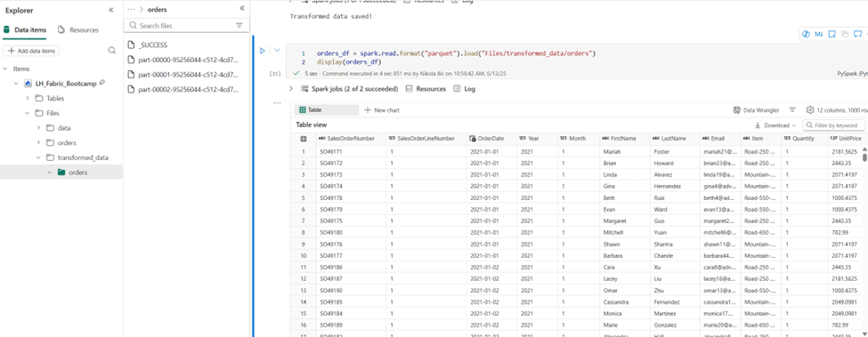Expand Spark jobs (2 of 2 succeeded)
868x337 pixels.
(x=290, y=88)
